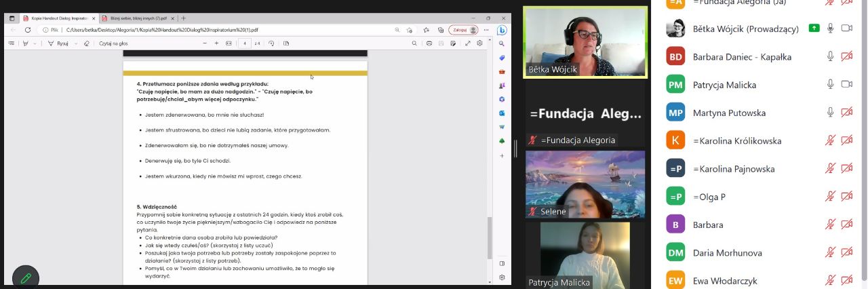Zoom out the PDF with minus button

pyautogui.click(x=205, y=43)
